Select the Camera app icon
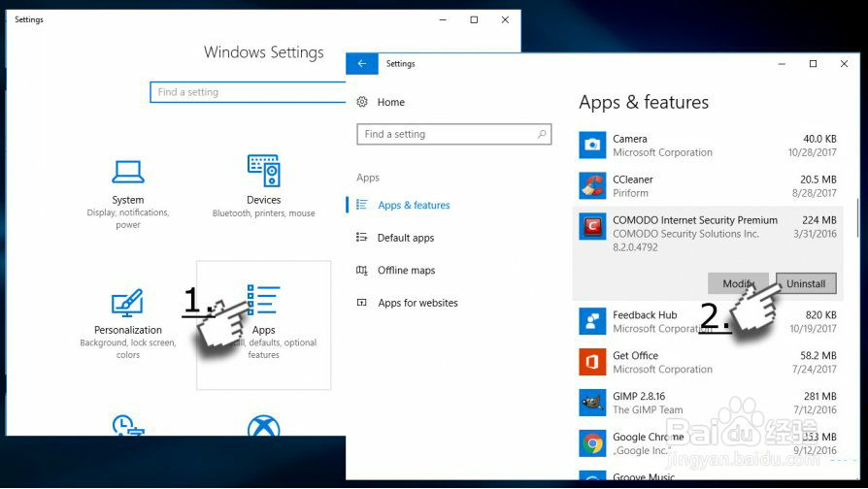868x489 pixels. tap(592, 145)
